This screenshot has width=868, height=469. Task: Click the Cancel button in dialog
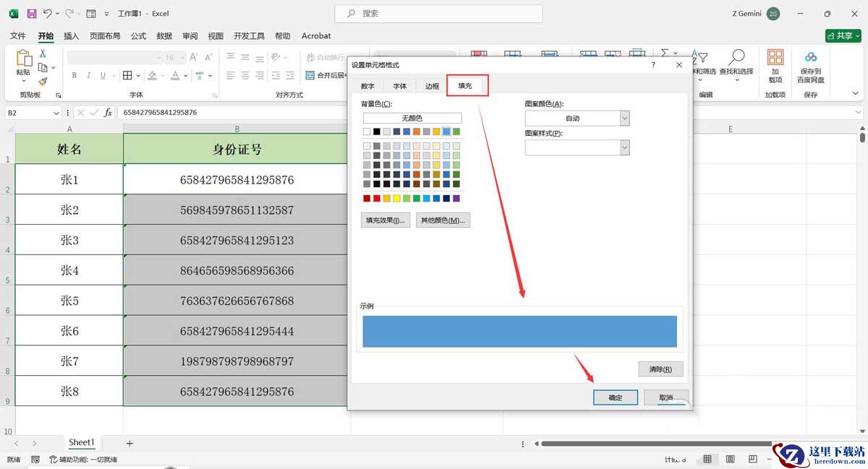click(x=666, y=397)
